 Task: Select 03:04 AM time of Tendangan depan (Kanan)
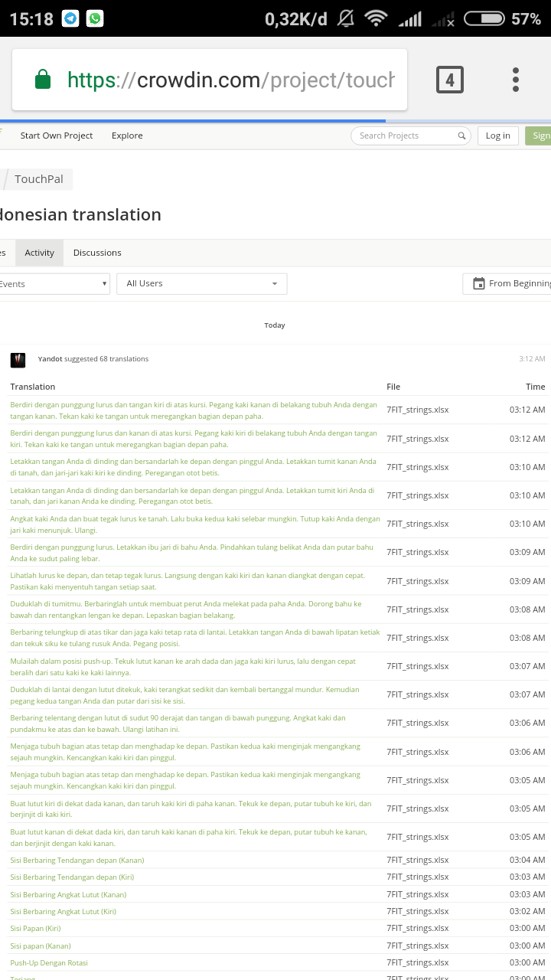tap(527, 860)
